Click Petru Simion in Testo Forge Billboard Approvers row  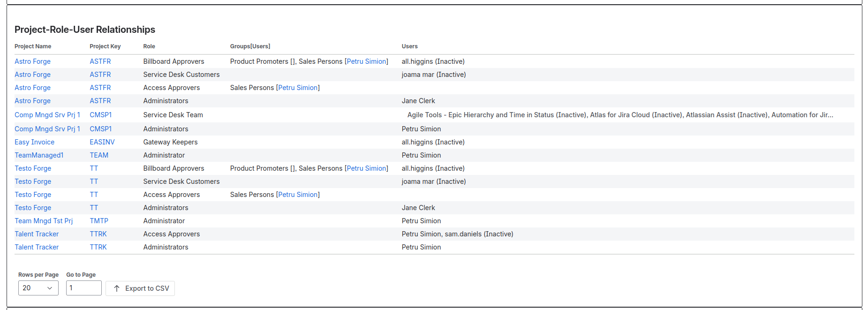(366, 168)
